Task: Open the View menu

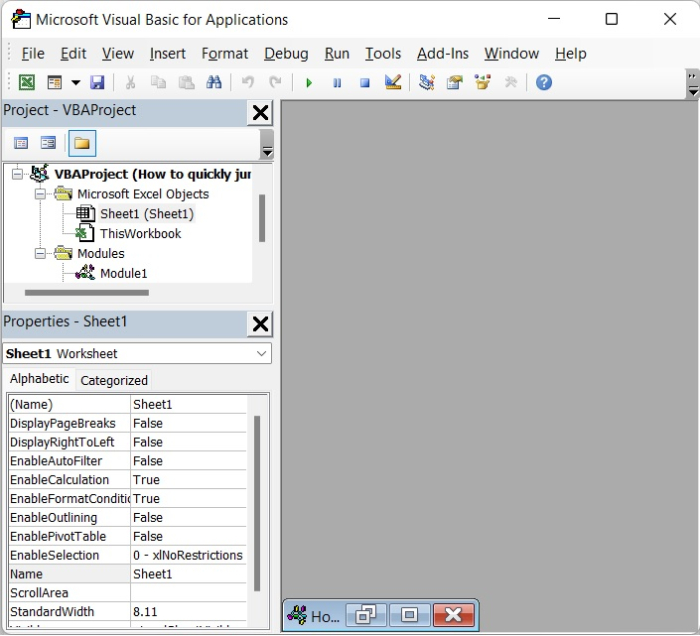Action: tap(118, 54)
